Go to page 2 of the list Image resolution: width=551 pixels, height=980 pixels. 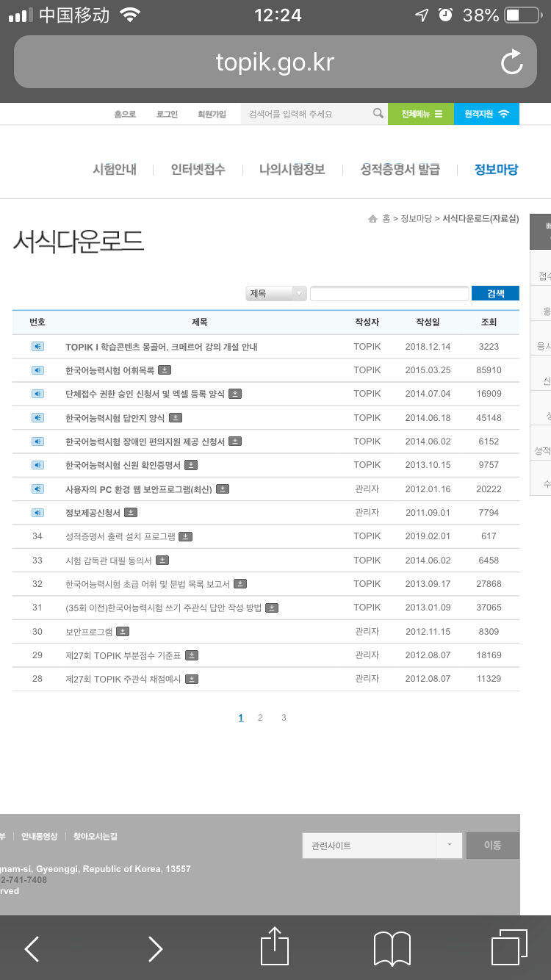pos(260,718)
